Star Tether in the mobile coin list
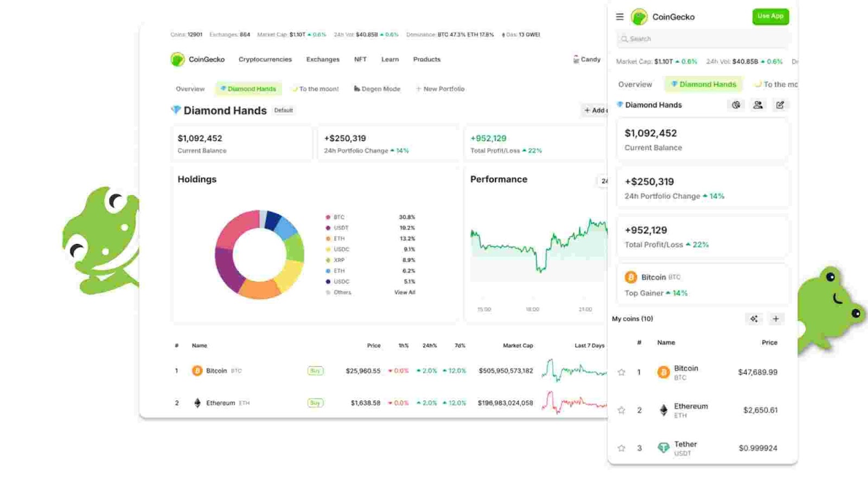868x488 pixels. [622, 448]
